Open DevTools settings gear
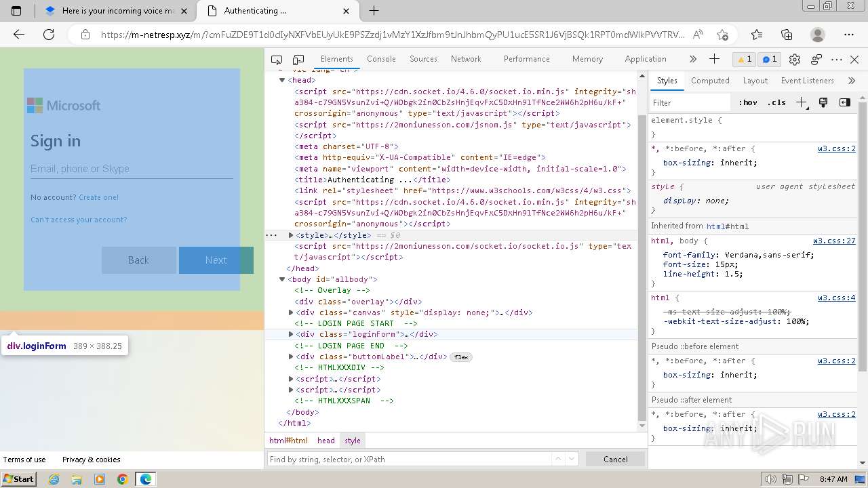The image size is (868, 488). click(x=795, y=60)
